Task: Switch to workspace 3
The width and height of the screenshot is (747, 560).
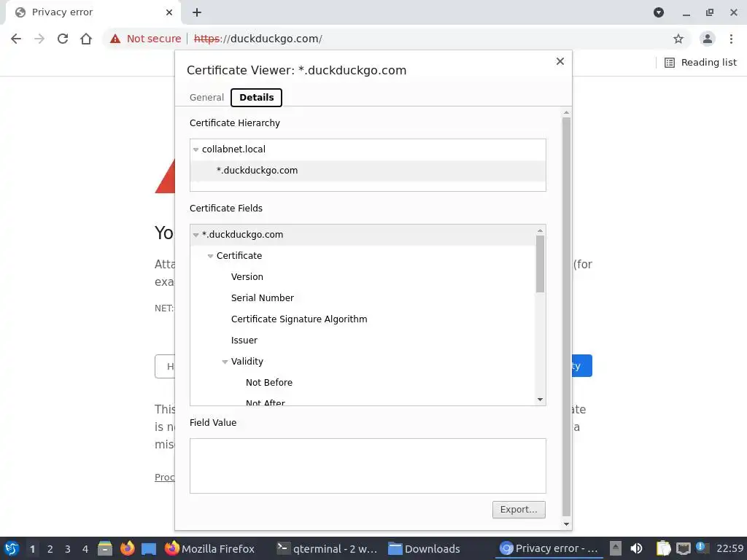Action: (68, 549)
